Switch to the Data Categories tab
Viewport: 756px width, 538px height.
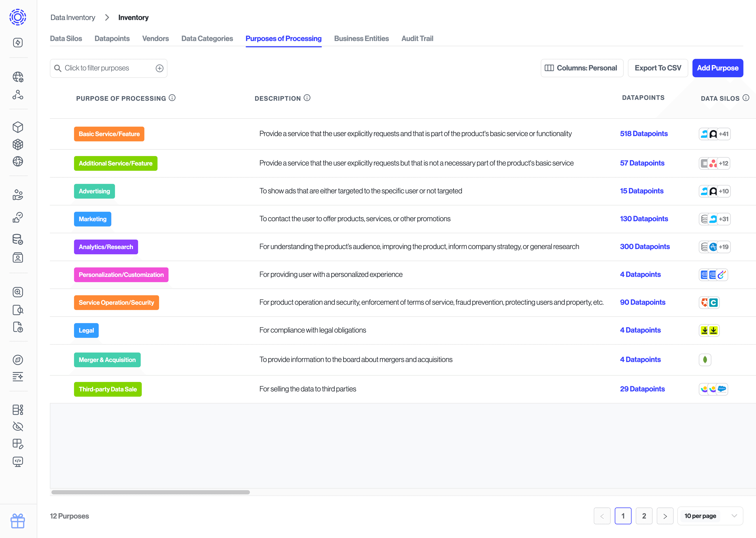coord(207,38)
